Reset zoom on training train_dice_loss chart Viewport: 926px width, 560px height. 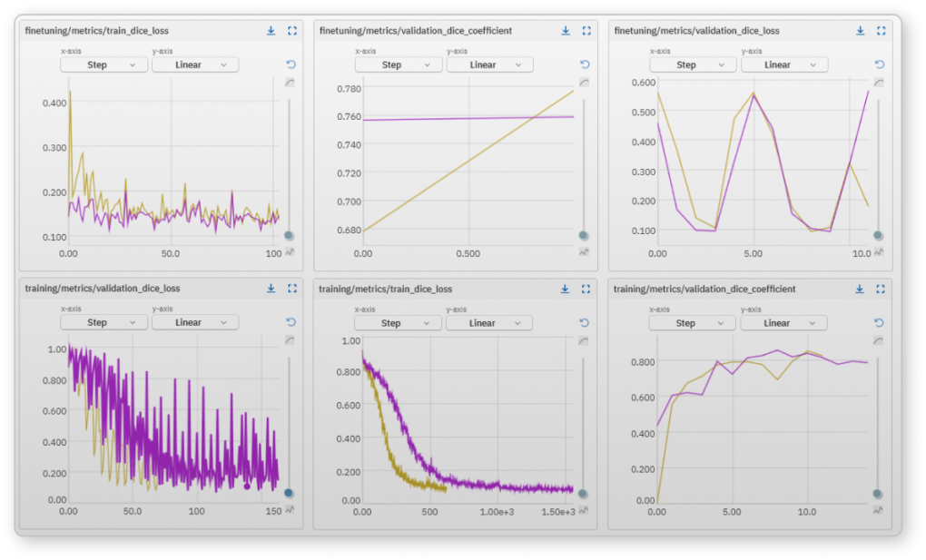[584, 322]
